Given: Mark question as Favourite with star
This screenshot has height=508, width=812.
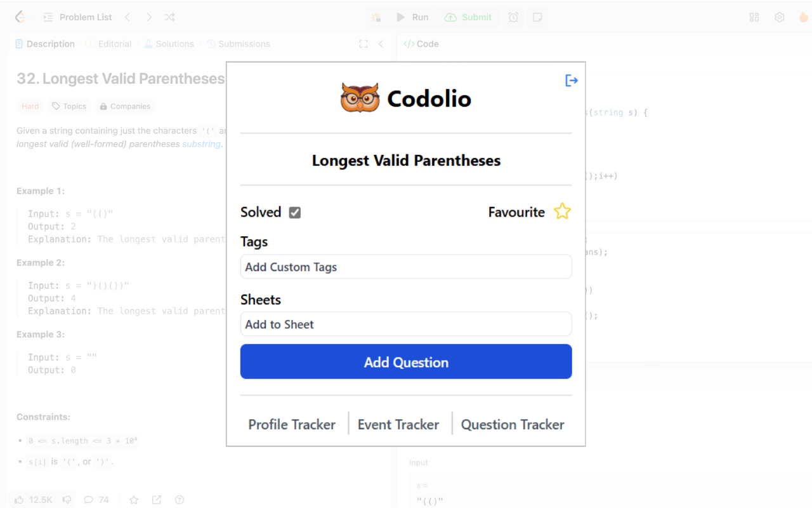Looking at the screenshot, I should pyautogui.click(x=562, y=211).
